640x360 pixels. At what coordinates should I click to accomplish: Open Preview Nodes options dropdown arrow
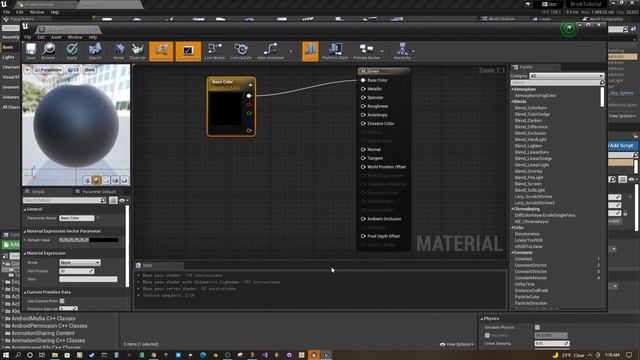pos(382,51)
